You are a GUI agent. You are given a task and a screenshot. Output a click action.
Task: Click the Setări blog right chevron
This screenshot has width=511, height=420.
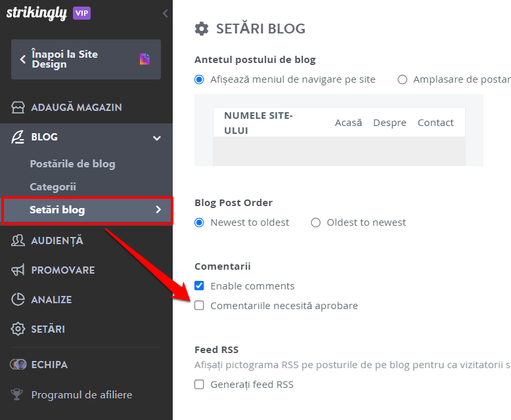[x=158, y=210]
